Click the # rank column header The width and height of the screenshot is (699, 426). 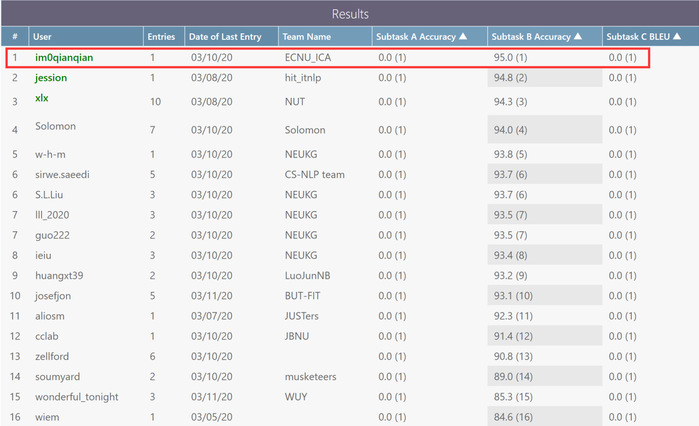click(14, 37)
